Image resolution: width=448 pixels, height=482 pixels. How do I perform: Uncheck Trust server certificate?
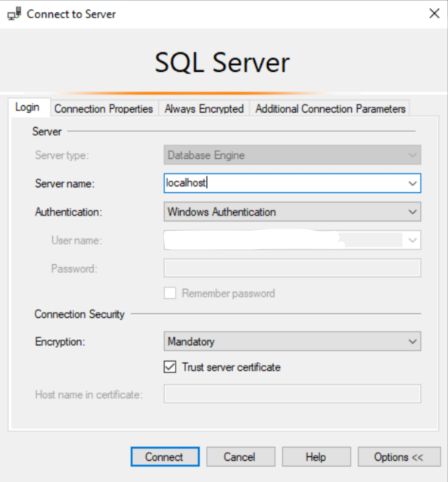pyautogui.click(x=170, y=367)
